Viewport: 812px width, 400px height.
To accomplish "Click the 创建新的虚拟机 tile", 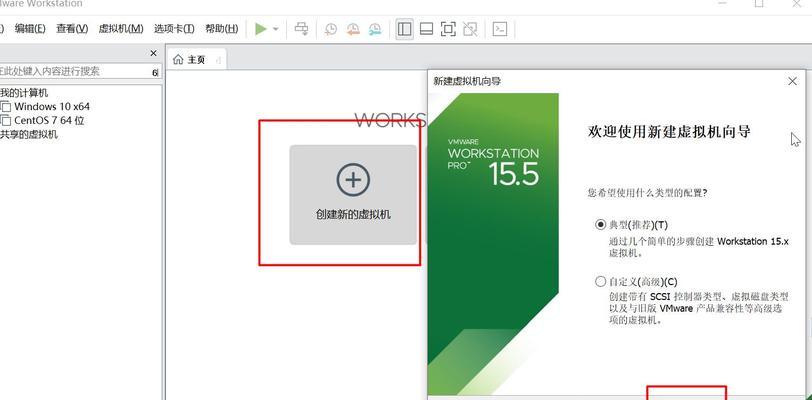I will [x=353, y=194].
